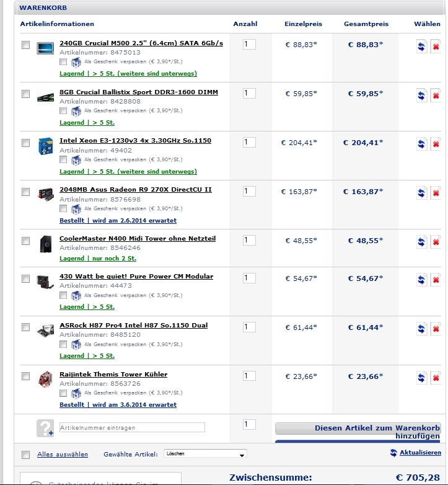448x485 pixels.
Task: Click the Zwischensumme amount € 705,28
Action: click(418, 478)
